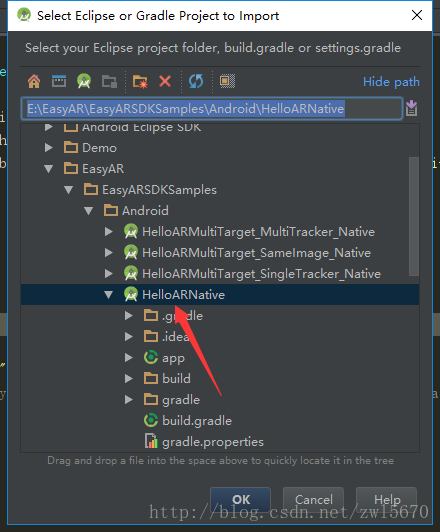Delete selected item with red X
The image size is (440, 532).
165,81
